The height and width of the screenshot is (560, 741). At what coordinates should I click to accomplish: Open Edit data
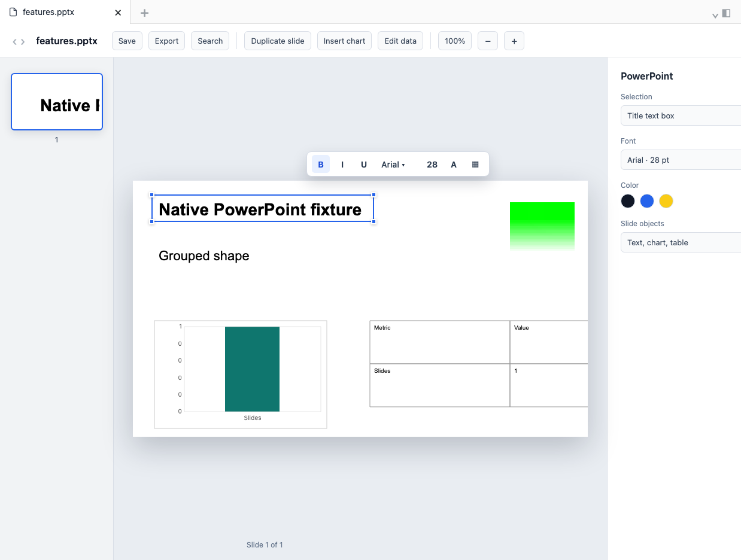click(400, 41)
